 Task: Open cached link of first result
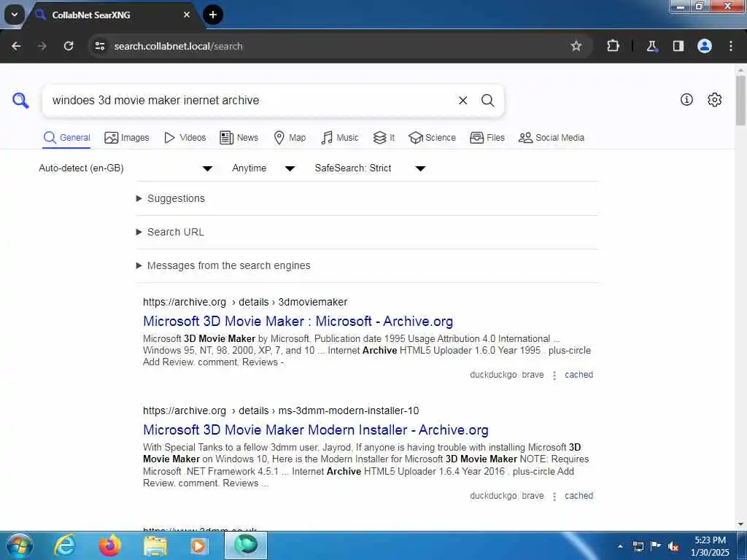coord(578,375)
